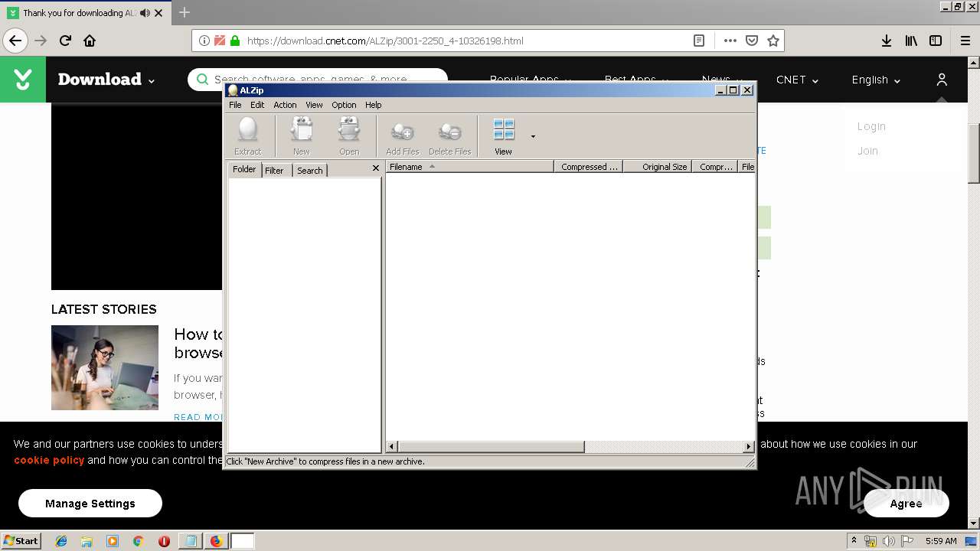The height and width of the screenshot is (551, 980).
Task: Open the Windows Start button
Action: click(x=21, y=540)
